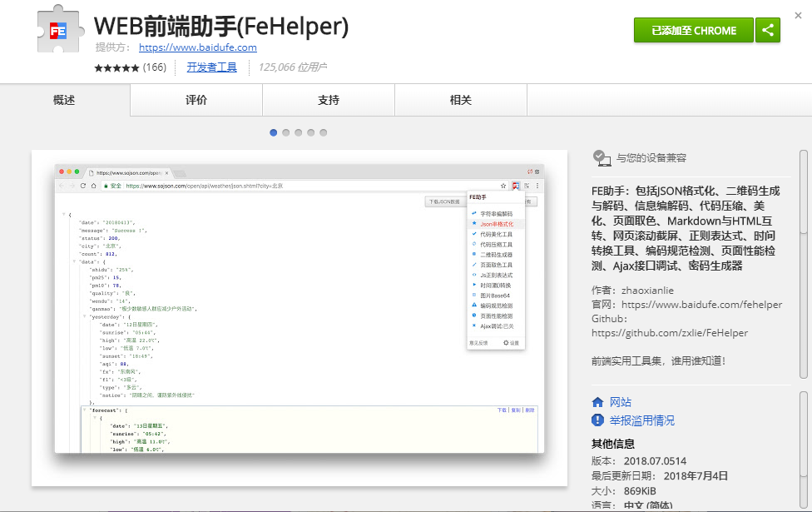
Task: Open the 相关 tab
Action: pos(461,100)
